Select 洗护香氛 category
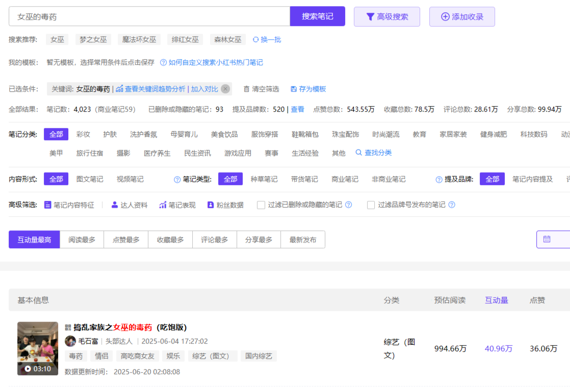Screen dimensions: 570x392 pyautogui.click(x=144, y=135)
